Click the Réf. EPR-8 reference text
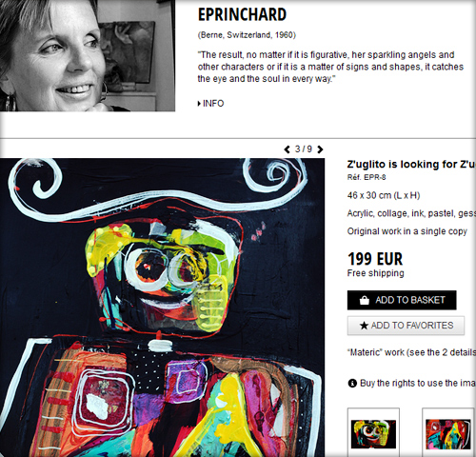Screen dimensions: 476x457 pyautogui.click(x=367, y=177)
